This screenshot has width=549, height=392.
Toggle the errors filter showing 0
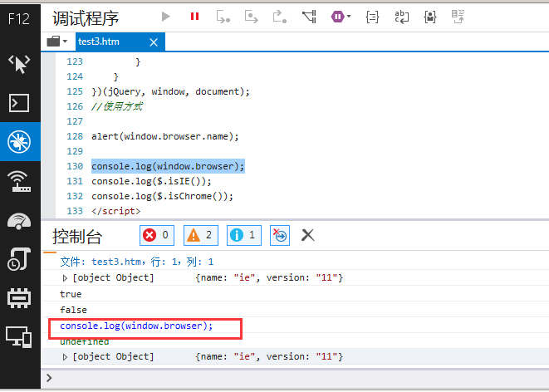click(x=156, y=235)
